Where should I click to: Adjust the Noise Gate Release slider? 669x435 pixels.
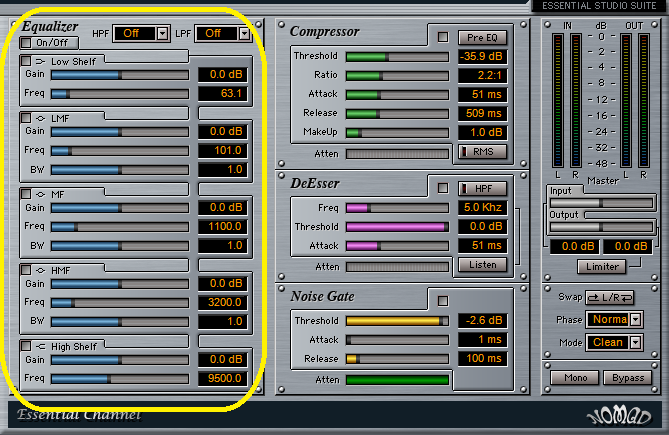397,359
